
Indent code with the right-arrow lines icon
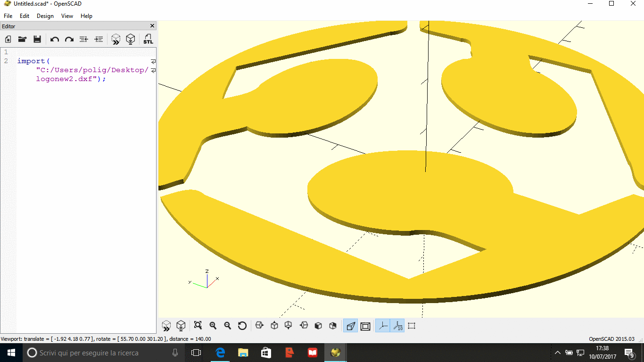[99, 39]
